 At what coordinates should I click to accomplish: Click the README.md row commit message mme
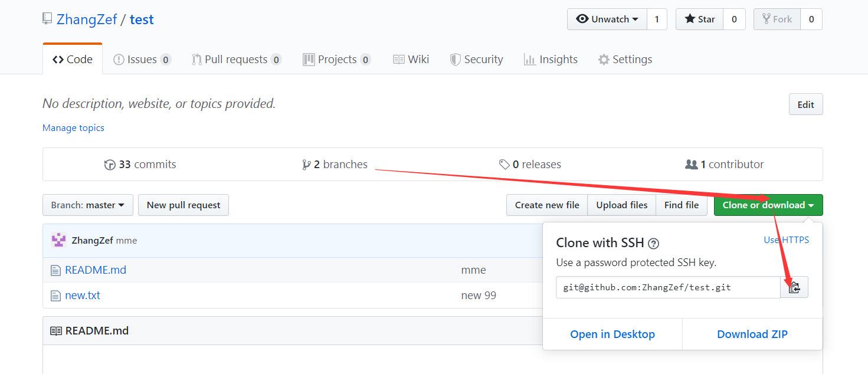point(473,270)
